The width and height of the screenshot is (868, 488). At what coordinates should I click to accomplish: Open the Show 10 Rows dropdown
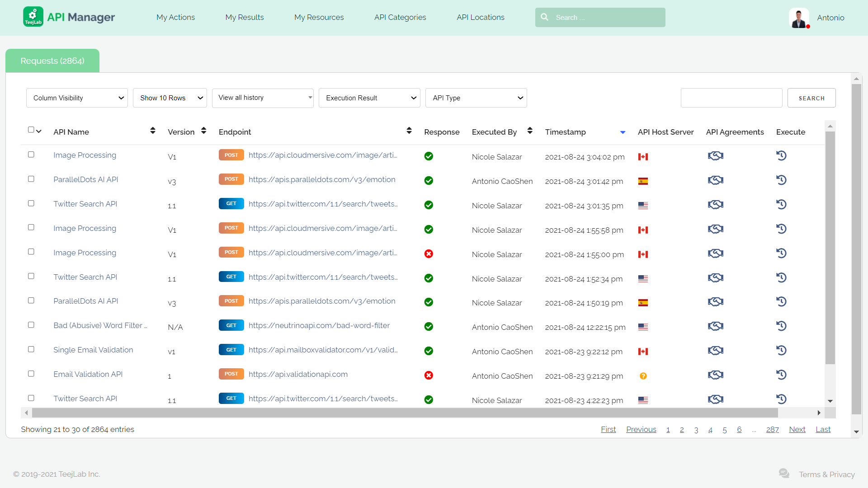(x=170, y=98)
